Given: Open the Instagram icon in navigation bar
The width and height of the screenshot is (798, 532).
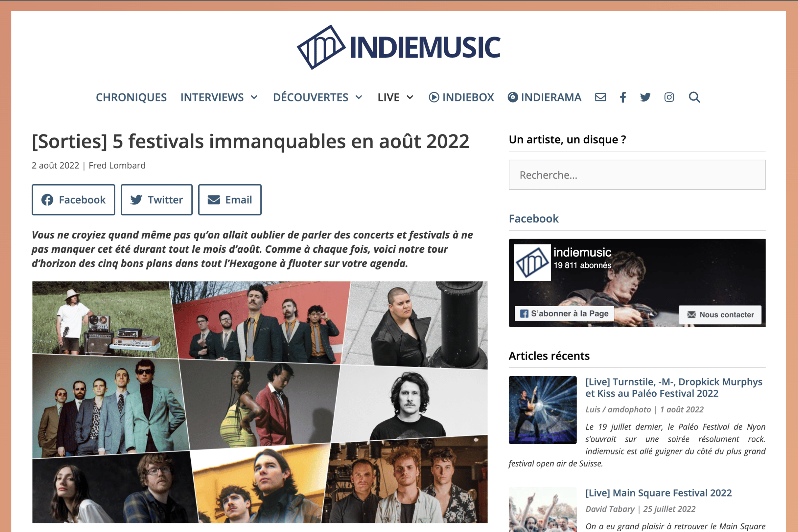Looking at the screenshot, I should coord(669,97).
